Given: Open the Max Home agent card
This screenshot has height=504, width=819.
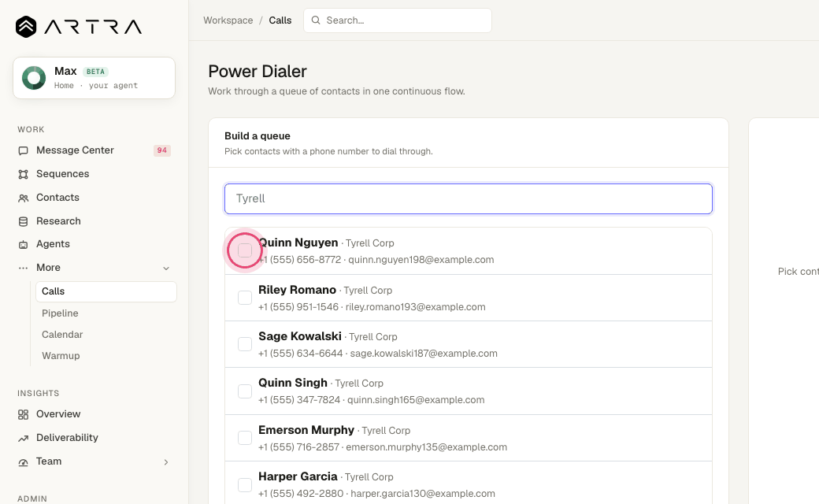Looking at the screenshot, I should (94, 78).
